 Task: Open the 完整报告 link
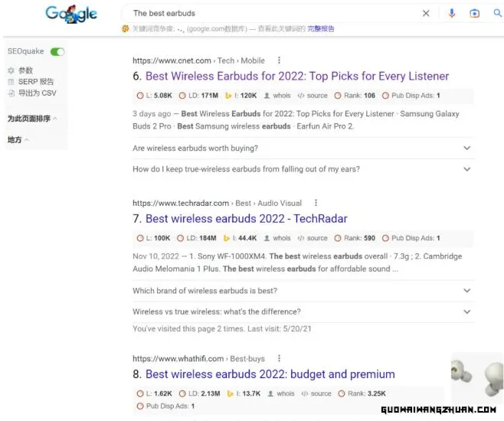coord(320,28)
